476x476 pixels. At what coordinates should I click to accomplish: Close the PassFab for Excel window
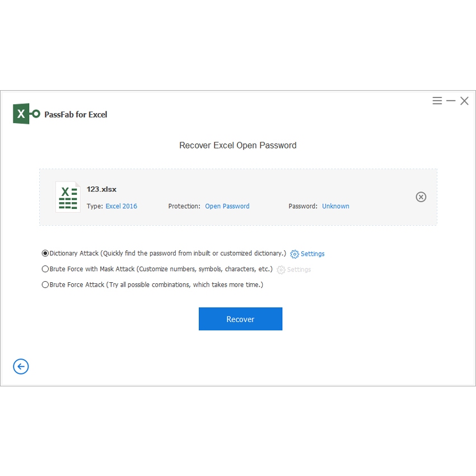(464, 101)
